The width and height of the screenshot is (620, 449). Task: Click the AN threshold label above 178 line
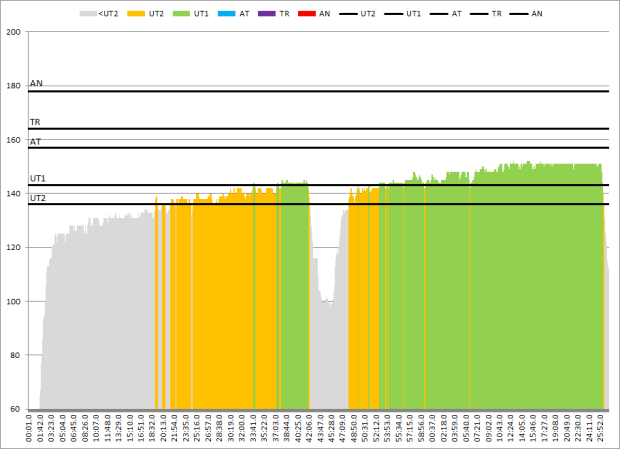[x=36, y=84]
